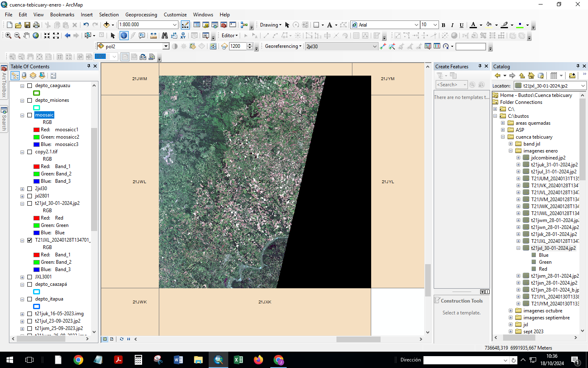Open the File menu

point(9,15)
